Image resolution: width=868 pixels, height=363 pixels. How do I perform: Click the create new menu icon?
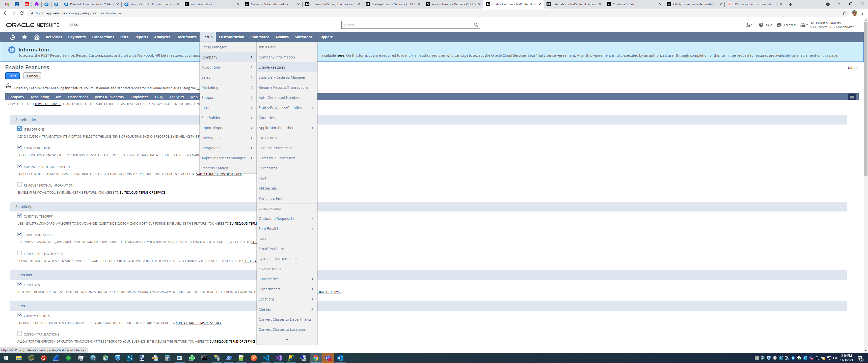[x=749, y=25]
